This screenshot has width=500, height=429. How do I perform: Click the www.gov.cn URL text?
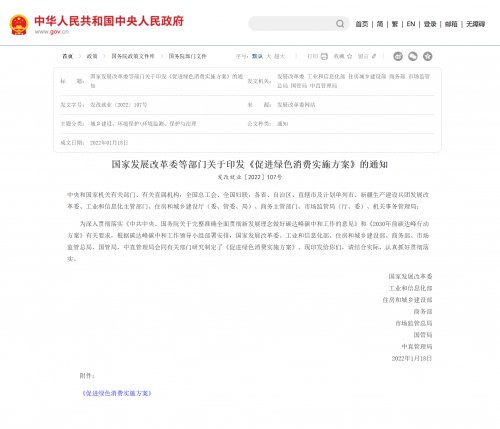(52, 32)
